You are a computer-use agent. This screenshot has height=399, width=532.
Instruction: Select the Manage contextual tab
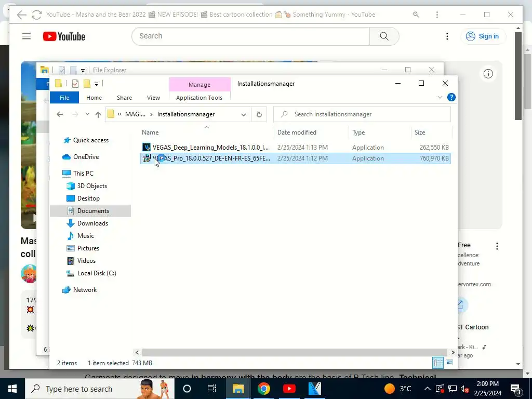point(199,85)
